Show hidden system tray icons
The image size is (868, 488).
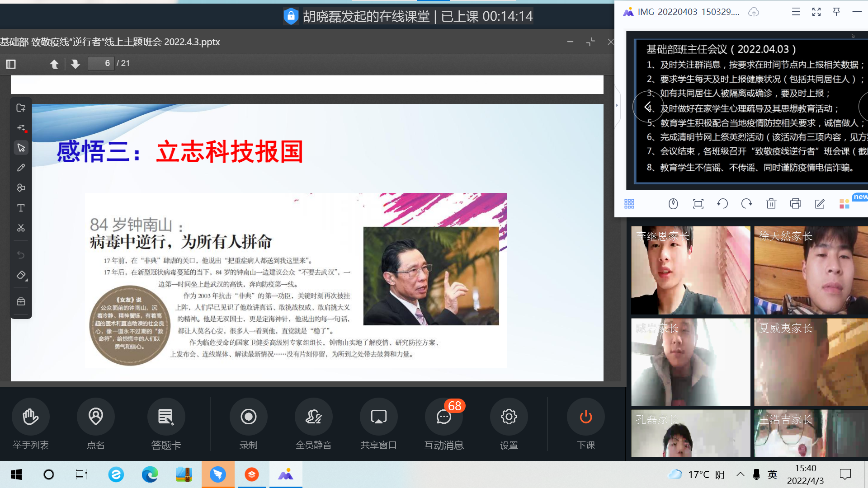pyautogui.click(x=740, y=474)
